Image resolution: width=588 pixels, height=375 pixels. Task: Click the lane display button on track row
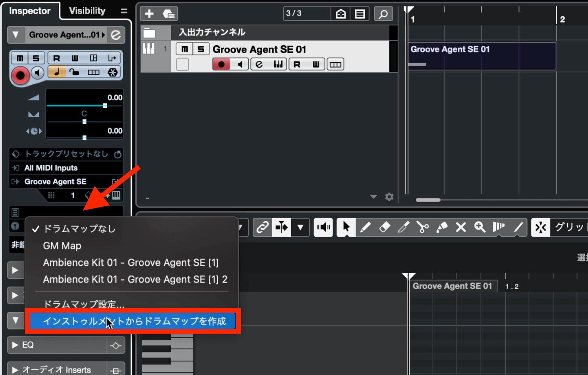[x=335, y=64]
